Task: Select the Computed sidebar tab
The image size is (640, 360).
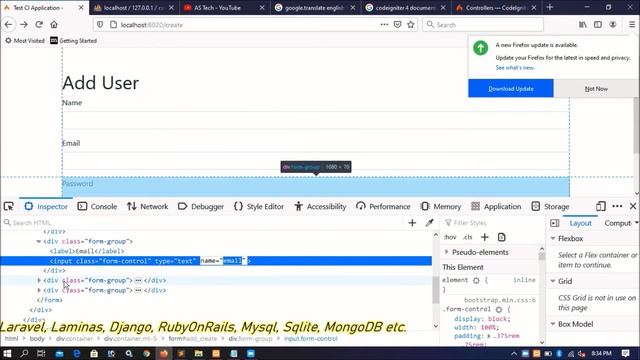Action: pyautogui.click(x=618, y=223)
